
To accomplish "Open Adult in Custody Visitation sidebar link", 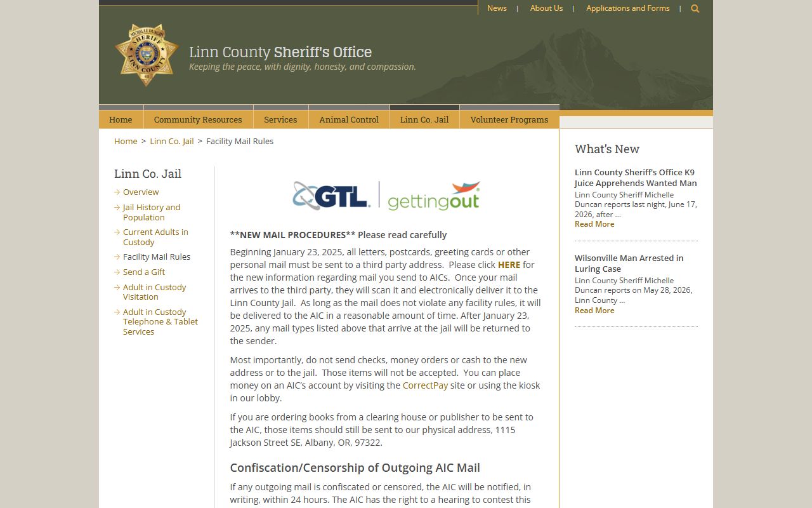I will pos(154,292).
